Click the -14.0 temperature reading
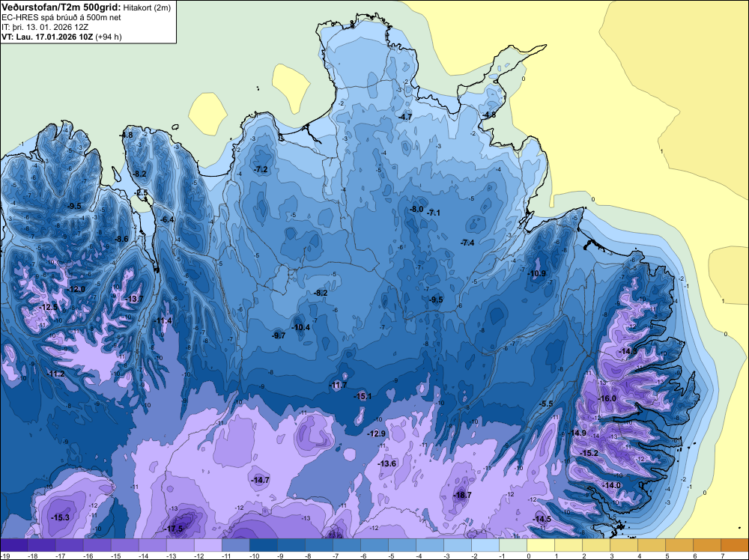The width and height of the screenshot is (749, 560). [611, 485]
